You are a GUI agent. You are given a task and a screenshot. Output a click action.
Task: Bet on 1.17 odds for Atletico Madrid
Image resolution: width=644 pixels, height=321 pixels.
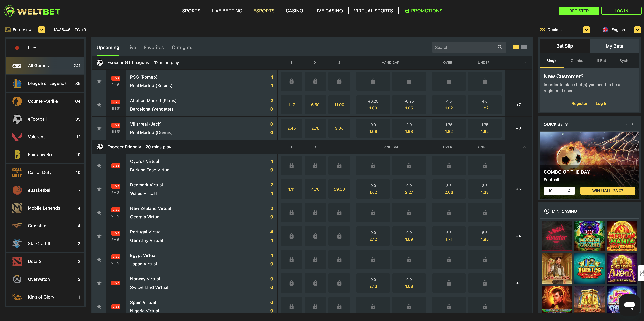[x=292, y=105]
